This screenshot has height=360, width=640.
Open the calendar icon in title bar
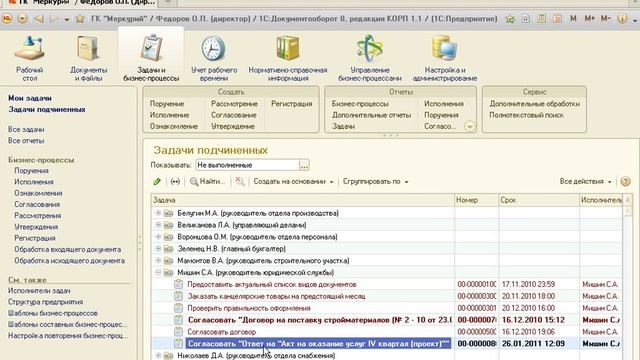(x=557, y=19)
